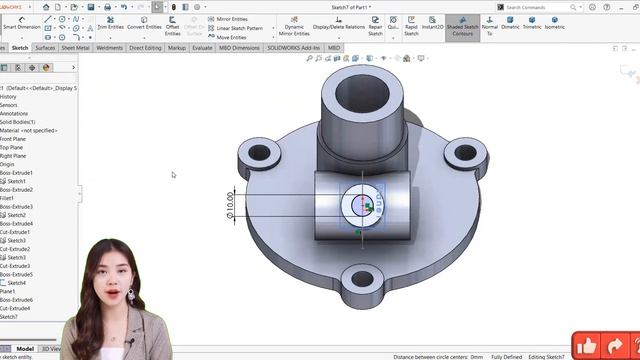
Task: Choose the Sketch Fillet tool
Action: click(76, 37)
